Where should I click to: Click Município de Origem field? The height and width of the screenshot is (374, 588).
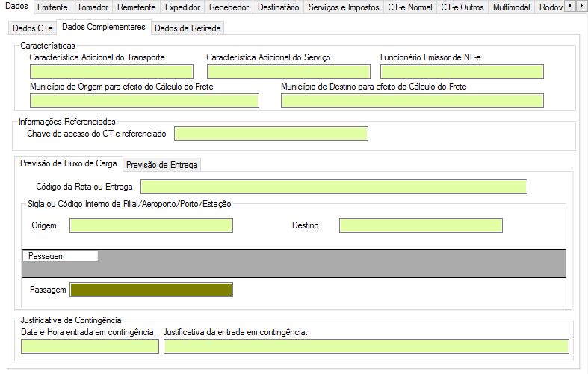pos(144,101)
